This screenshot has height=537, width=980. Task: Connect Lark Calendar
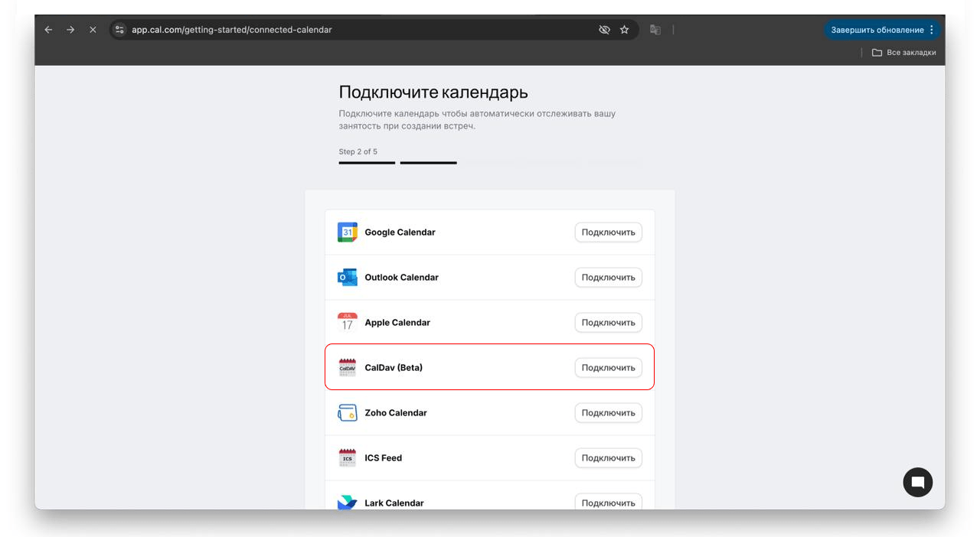tap(609, 502)
